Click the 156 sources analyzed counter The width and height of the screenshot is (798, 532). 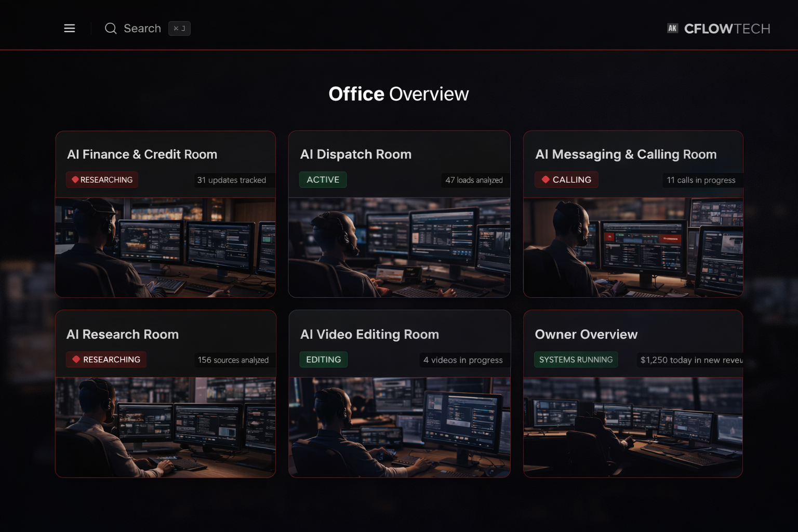(233, 360)
